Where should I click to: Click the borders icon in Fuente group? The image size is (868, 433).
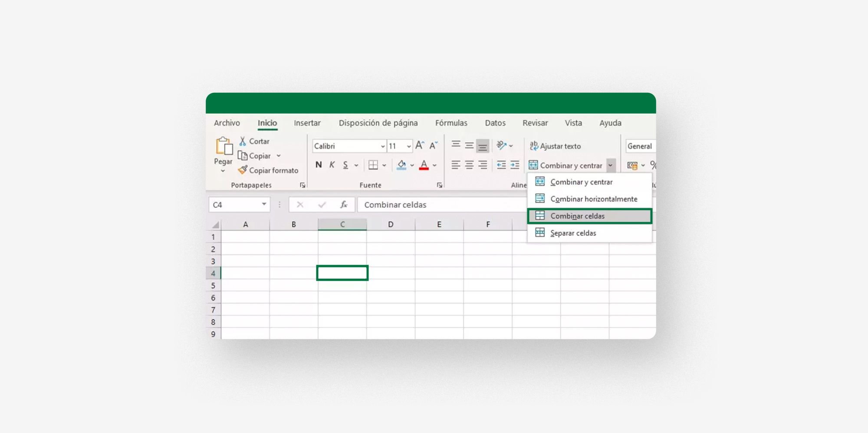[373, 165]
